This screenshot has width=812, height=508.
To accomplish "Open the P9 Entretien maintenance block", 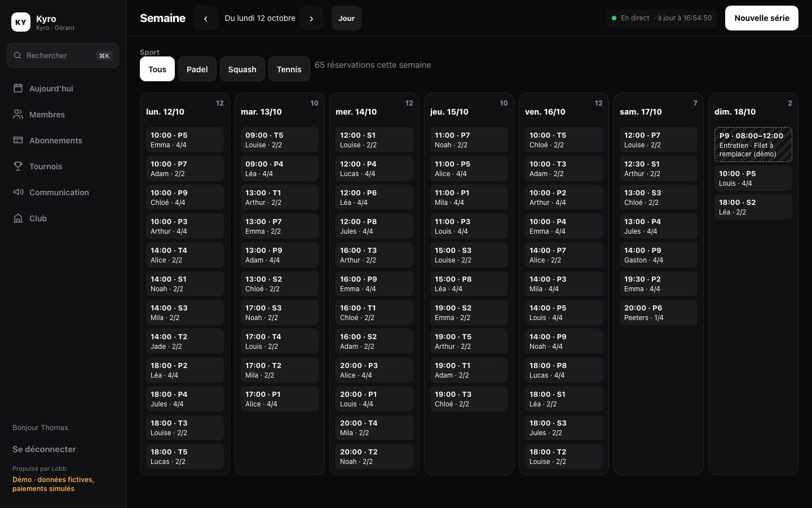I will [753, 144].
